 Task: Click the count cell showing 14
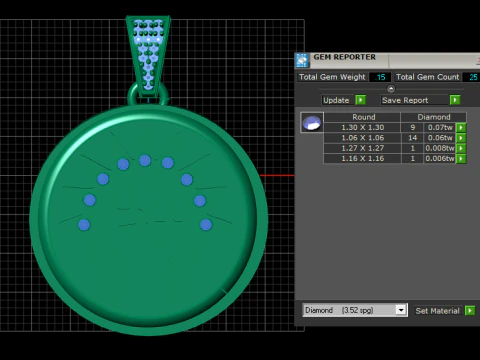pyautogui.click(x=412, y=138)
